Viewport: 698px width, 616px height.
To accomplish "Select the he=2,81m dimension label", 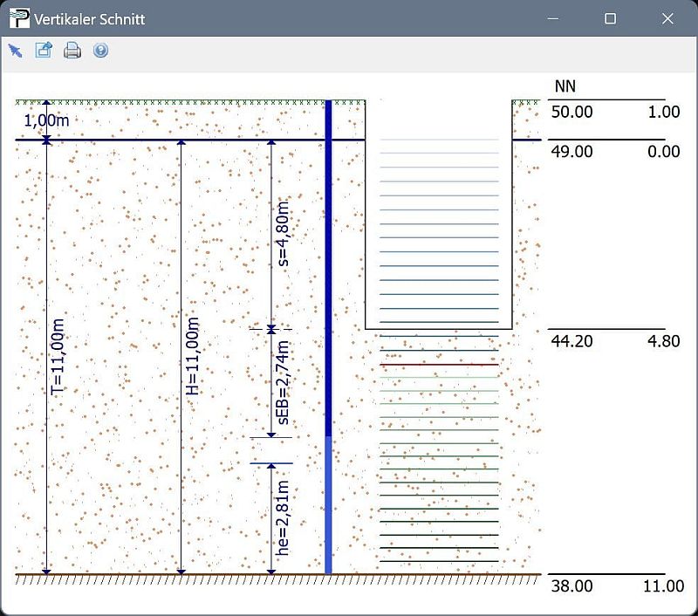I will pyautogui.click(x=283, y=517).
